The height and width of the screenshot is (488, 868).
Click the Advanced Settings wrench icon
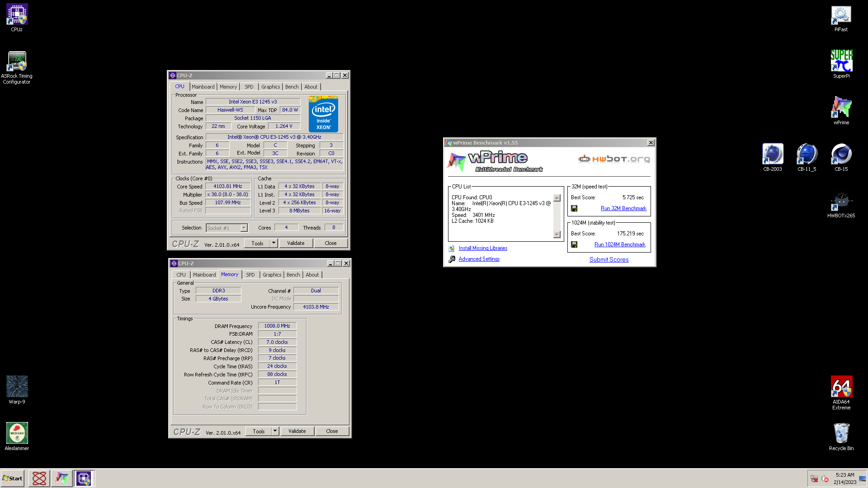point(451,259)
